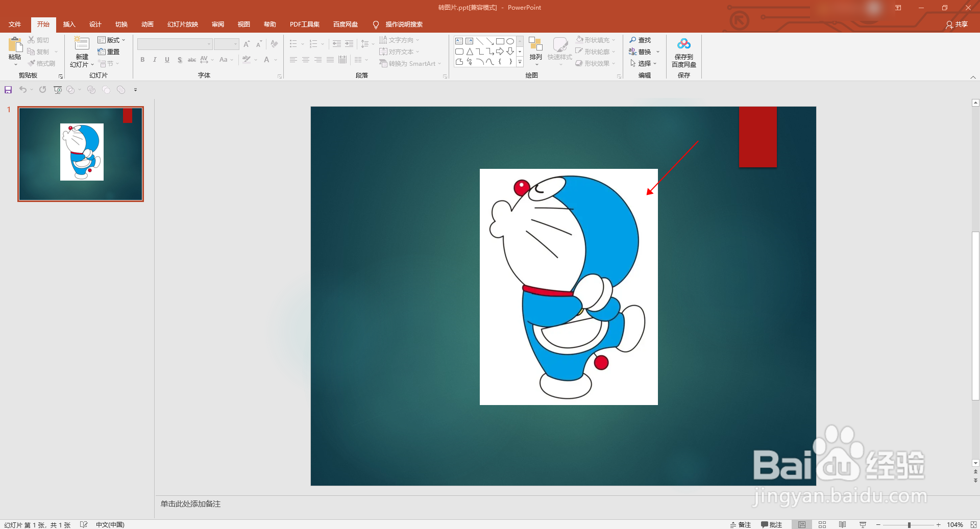
Task: Select the curve shape in the gallery
Action: (490, 62)
